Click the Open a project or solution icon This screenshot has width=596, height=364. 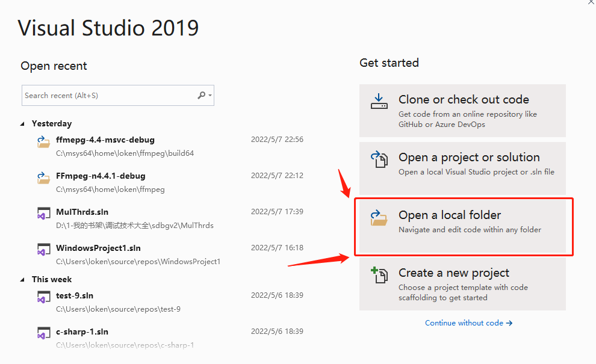click(x=379, y=159)
